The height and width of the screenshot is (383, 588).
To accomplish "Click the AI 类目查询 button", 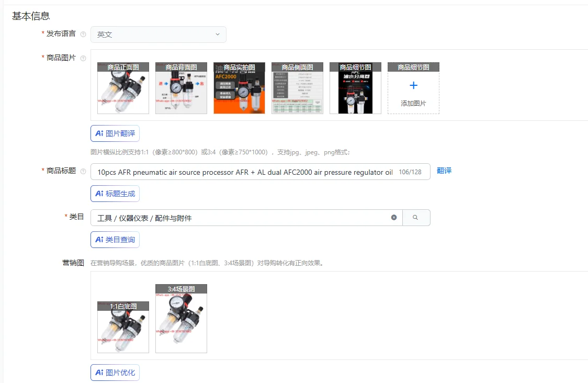I will coord(115,240).
